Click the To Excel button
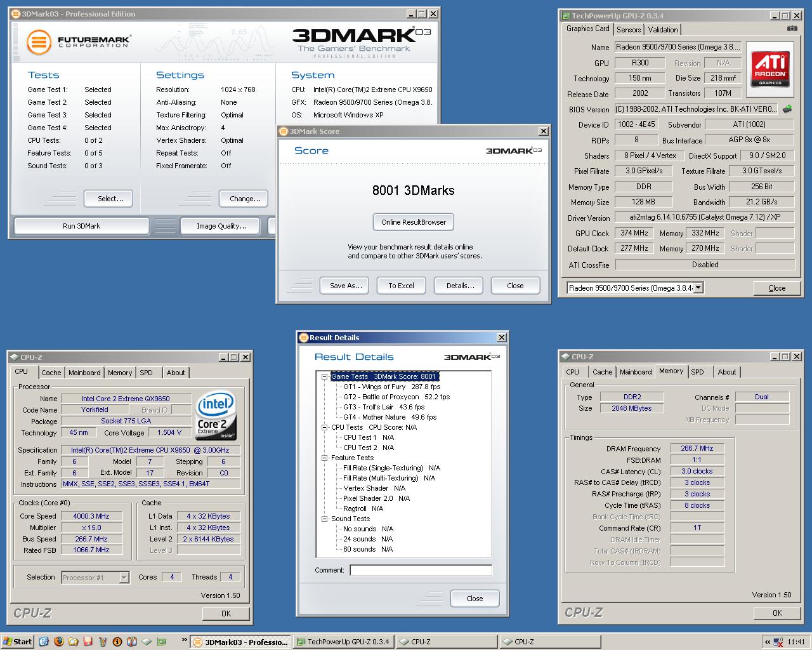Screen dimensions: 812x650 pyautogui.click(x=401, y=286)
